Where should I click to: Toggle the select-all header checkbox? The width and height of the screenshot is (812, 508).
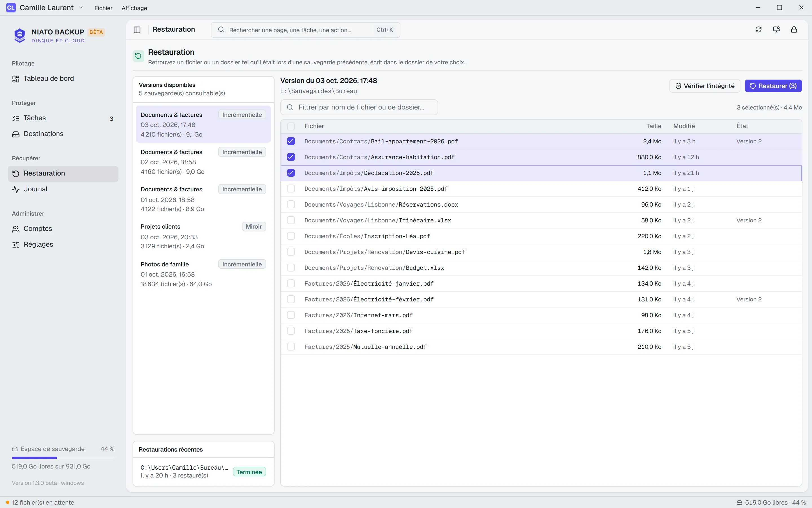291,126
